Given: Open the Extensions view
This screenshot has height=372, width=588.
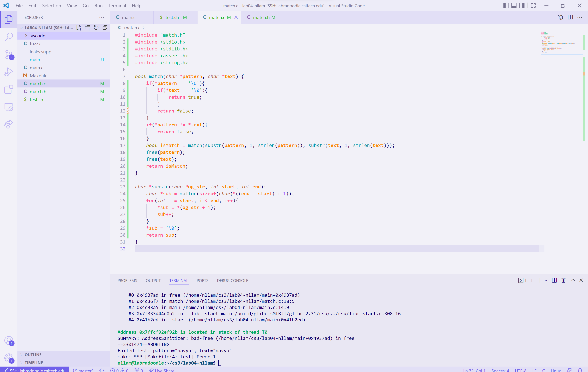Looking at the screenshot, I should (9, 89).
